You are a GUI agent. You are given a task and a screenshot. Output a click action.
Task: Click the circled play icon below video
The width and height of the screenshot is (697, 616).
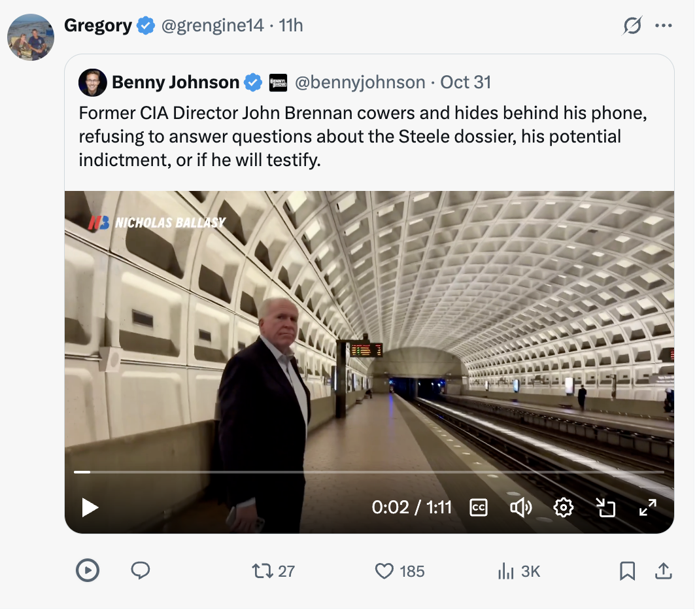point(88,571)
